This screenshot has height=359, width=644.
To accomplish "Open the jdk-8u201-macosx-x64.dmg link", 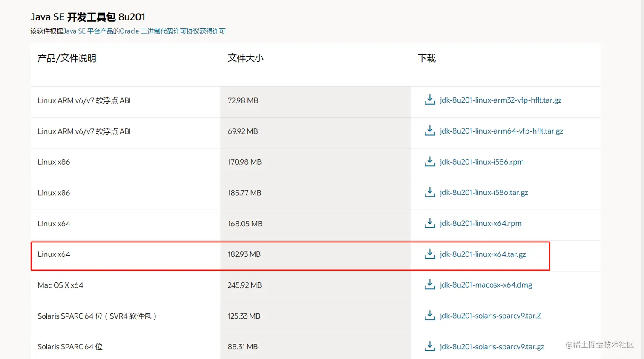I will 486,285.
